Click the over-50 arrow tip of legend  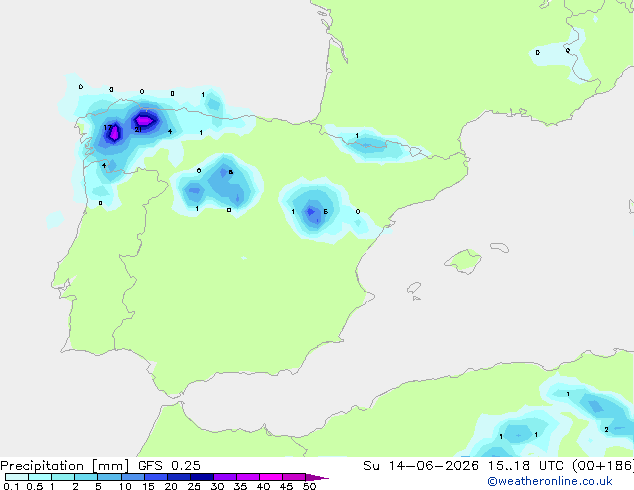click(317, 477)
